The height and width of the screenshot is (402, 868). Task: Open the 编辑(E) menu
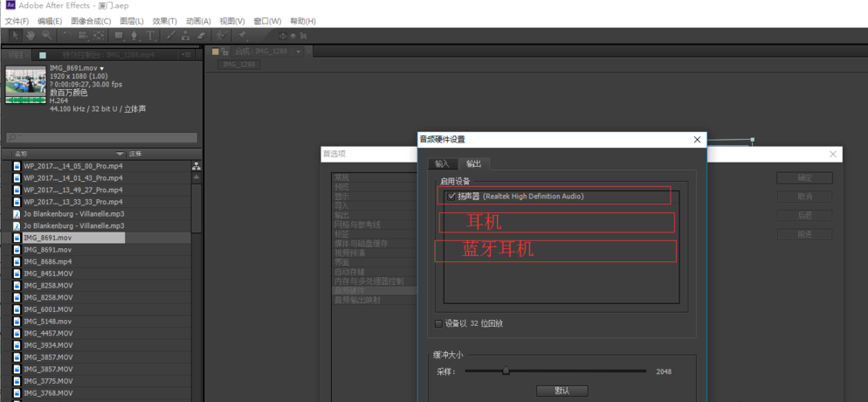[x=50, y=21]
